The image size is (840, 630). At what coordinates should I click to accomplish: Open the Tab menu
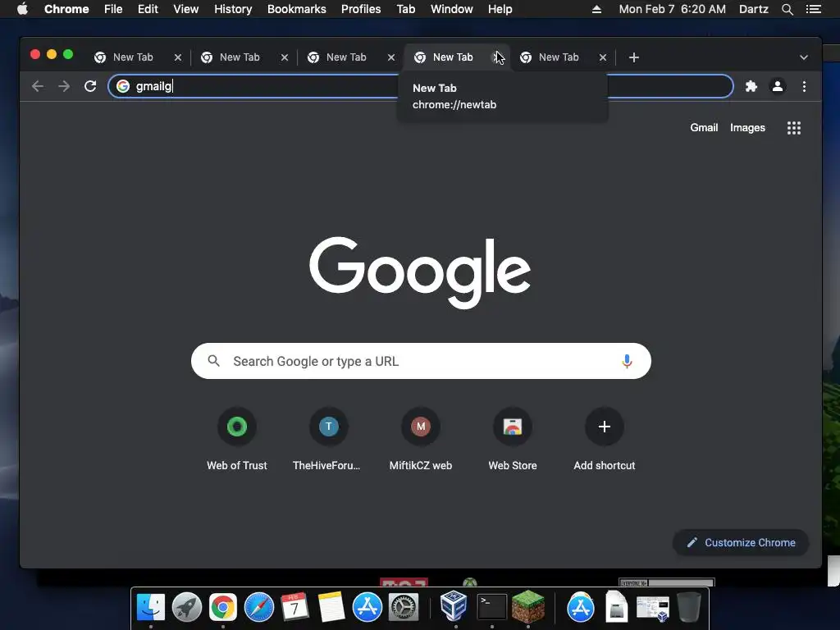point(405,9)
